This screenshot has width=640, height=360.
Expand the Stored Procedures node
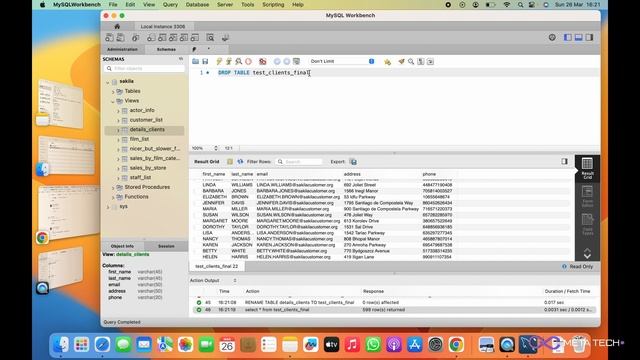click(113, 187)
